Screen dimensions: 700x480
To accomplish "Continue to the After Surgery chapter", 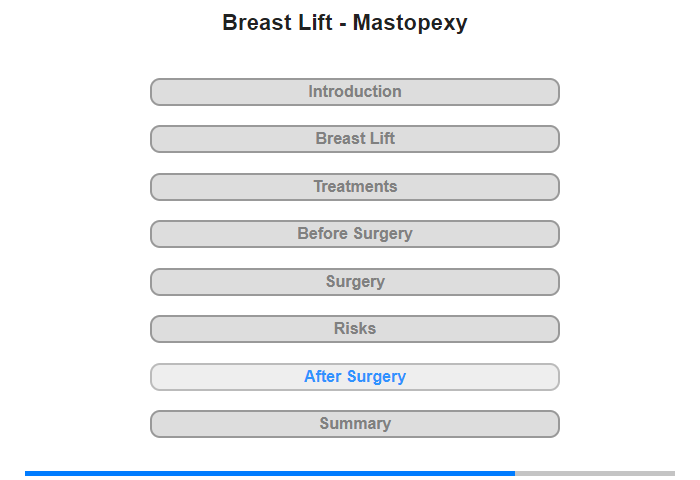I will pos(355,377).
